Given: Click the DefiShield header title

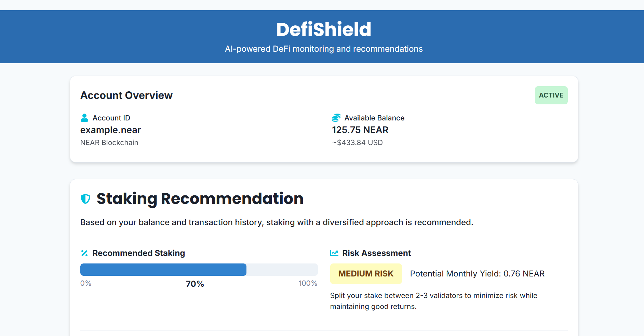Looking at the screenshot, I should pyautogui.click(x=323, y=29).
